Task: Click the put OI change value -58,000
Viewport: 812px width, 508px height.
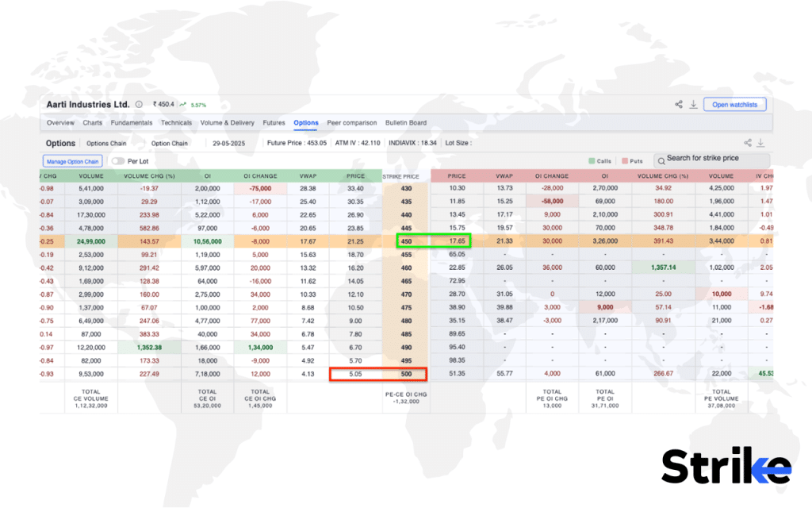Action: (552, 201)
